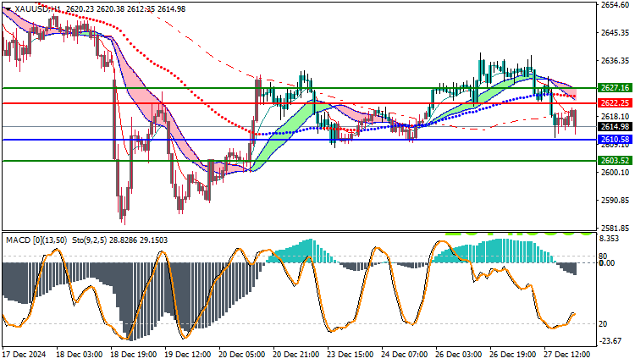
Task: Click the 2600.10 price scale value
Action: (x=616, y=173)
